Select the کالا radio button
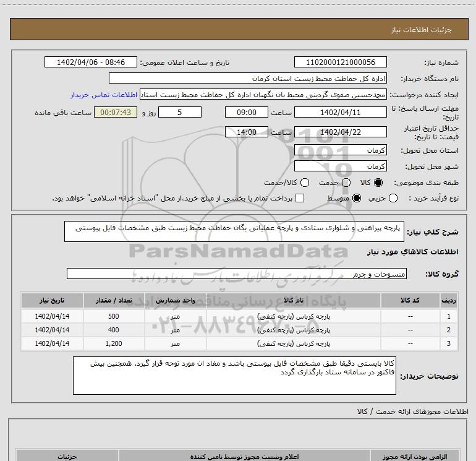 coord(378,183)
